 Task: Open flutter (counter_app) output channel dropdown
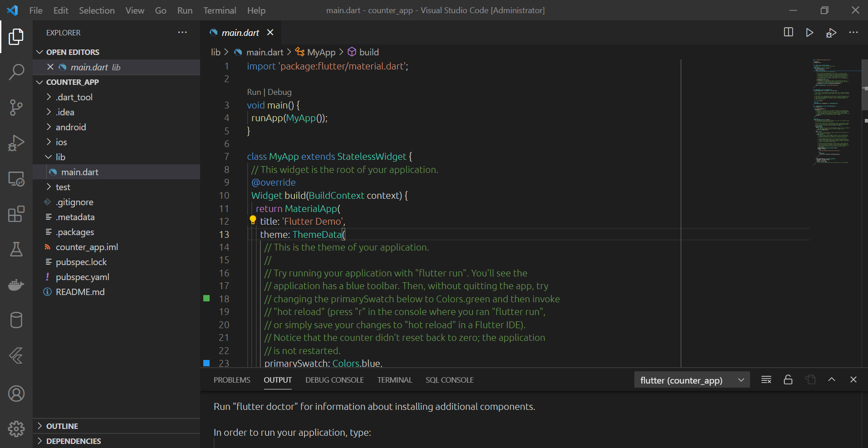point(691,380)
